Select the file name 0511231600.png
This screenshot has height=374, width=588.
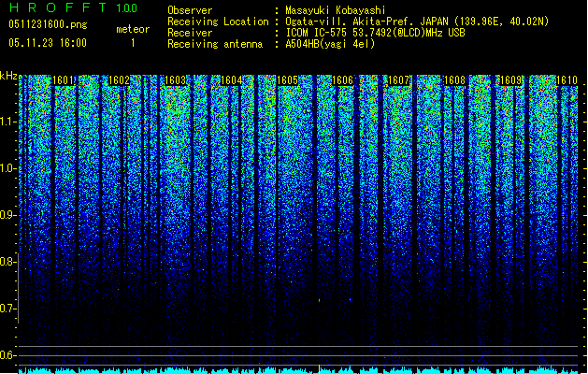coord(48,25)
